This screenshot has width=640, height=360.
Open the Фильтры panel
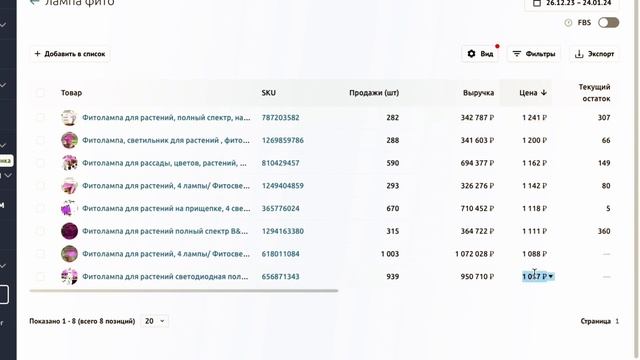pos(534,54)
